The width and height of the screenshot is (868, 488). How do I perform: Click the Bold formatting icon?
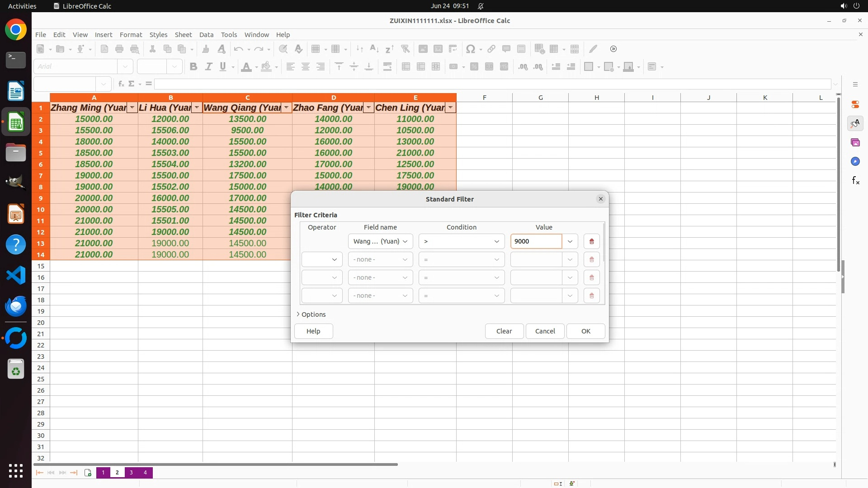point(193,67)
